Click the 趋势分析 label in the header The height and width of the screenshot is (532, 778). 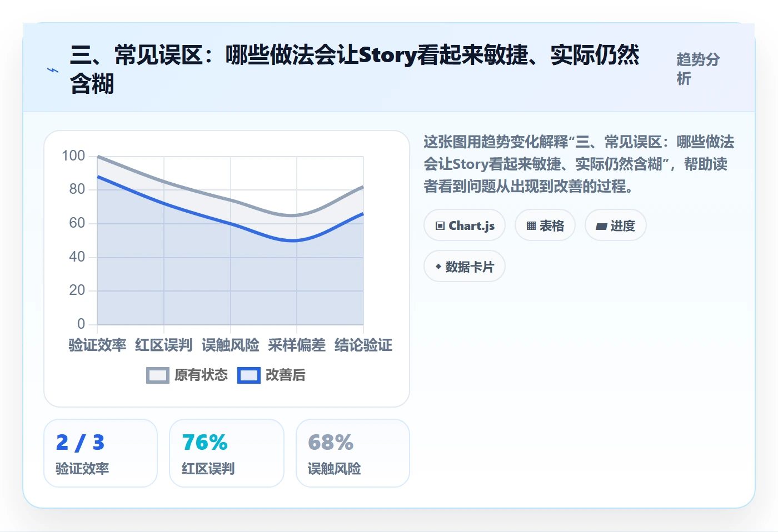pyautogui.click(x=698, y=69)
